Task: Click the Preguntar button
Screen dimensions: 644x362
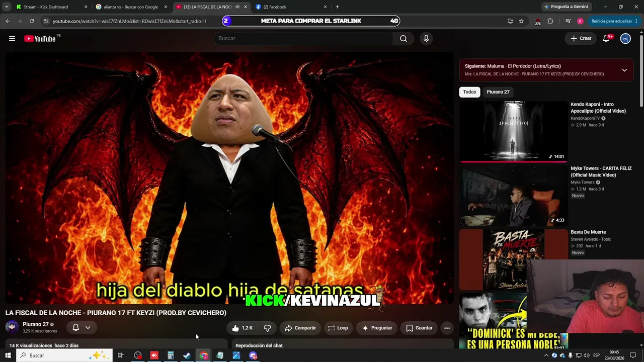Action: coord(377,328)
